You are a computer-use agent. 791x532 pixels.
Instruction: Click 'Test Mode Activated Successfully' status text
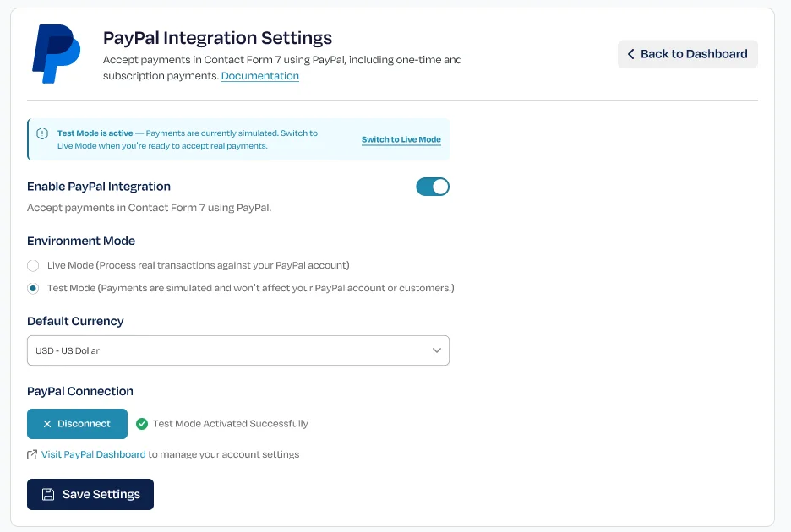point(231,424)
